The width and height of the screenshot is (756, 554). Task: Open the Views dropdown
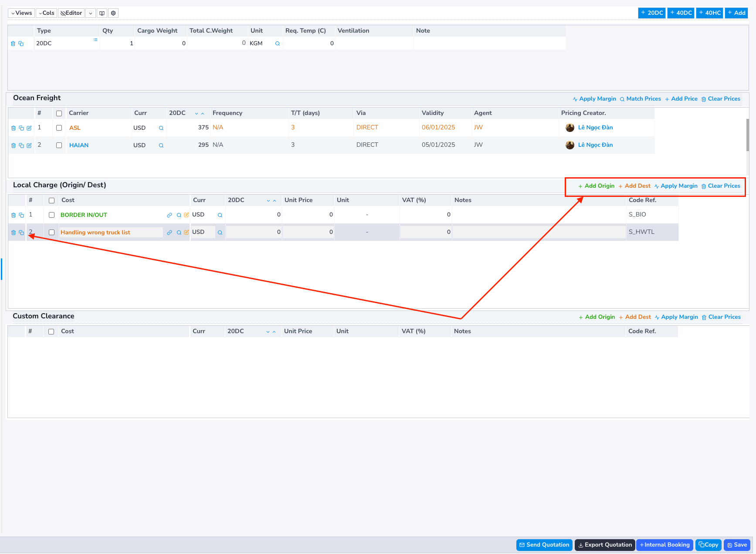point(21,13)
